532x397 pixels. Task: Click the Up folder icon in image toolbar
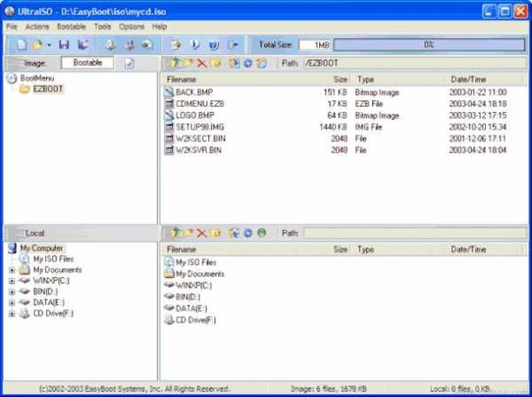[174, 63]
